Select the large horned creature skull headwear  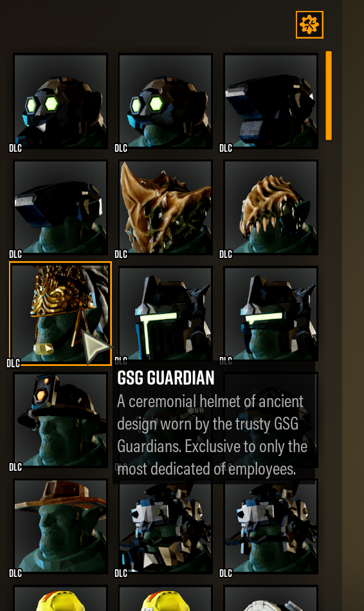click(x=166, y=207)
